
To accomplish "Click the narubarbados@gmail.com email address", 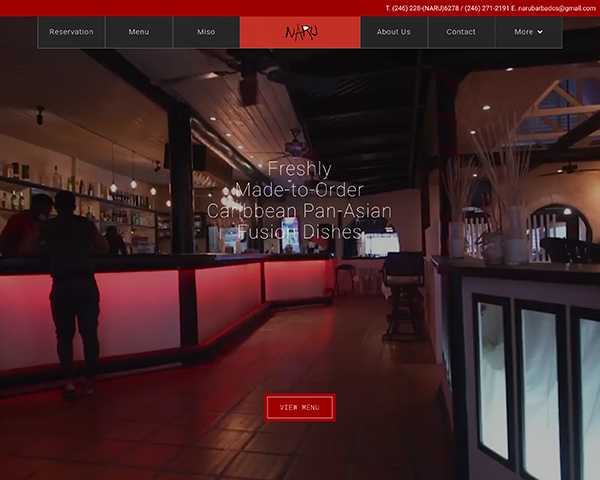I will click(x=557, y=8).
